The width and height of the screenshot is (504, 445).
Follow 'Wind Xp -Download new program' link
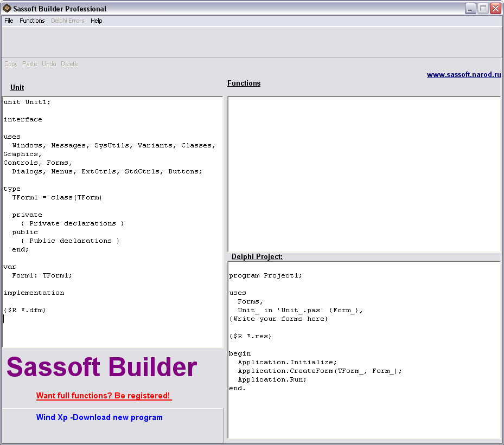tap(99, 417)
